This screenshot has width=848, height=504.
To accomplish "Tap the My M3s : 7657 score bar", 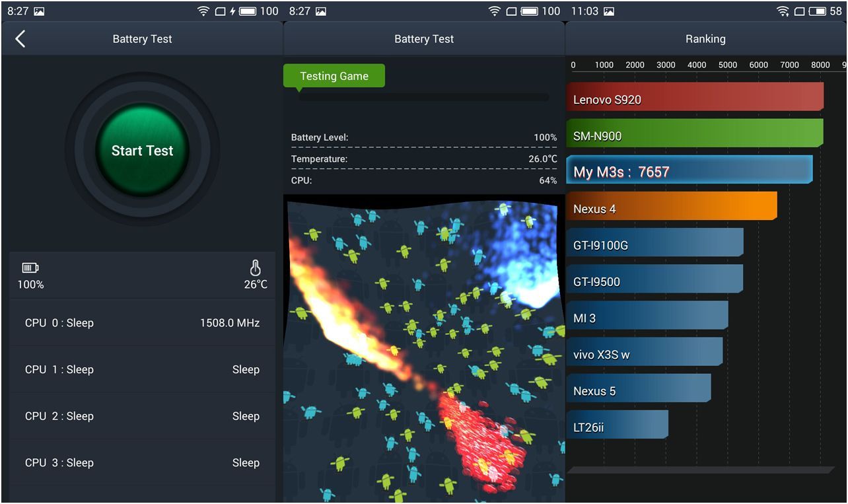I will coord(689,170).
